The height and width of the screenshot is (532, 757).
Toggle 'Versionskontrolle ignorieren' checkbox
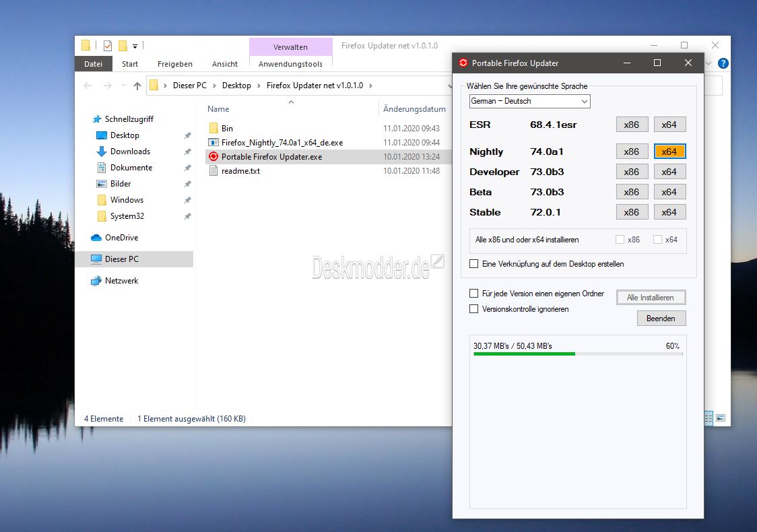(x=474, y=309)
